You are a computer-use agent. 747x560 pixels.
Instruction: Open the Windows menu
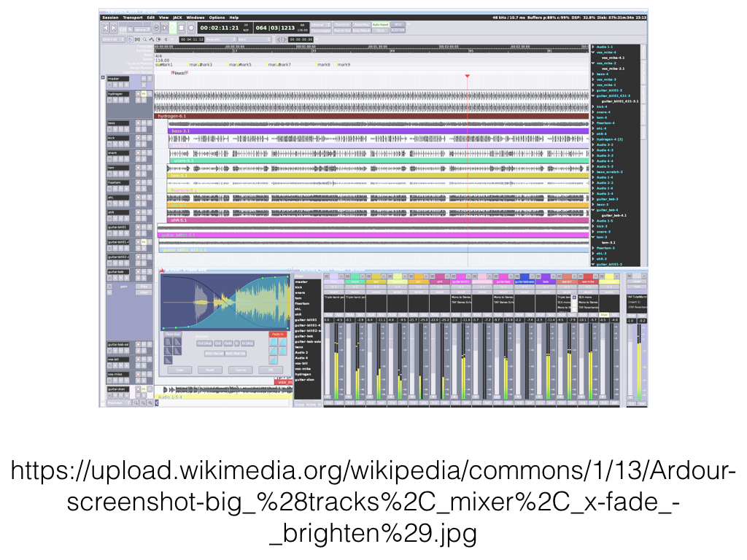[196, 17]
